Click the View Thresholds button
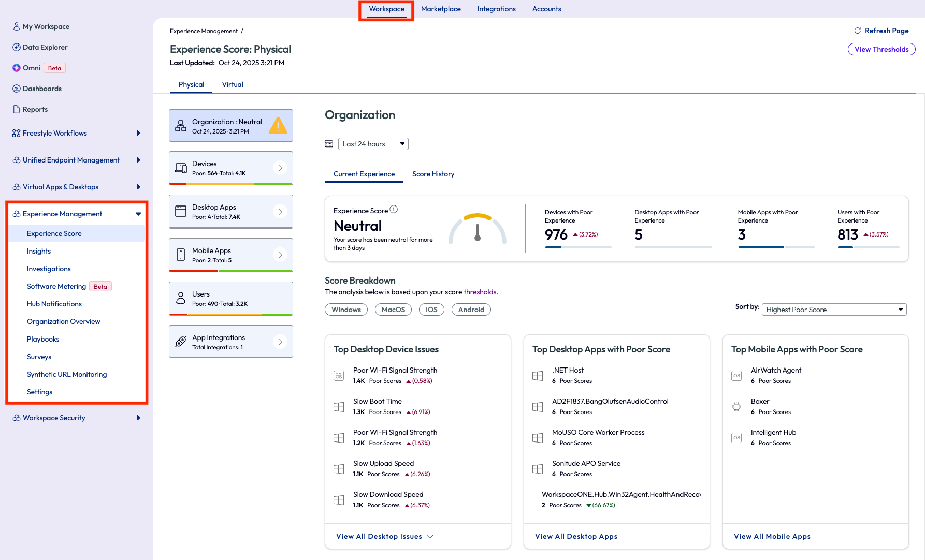 881,49
